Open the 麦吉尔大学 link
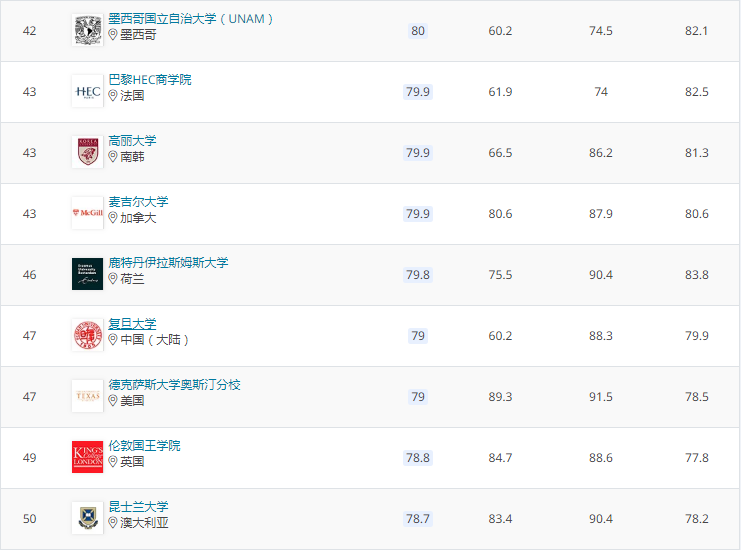Viewport: 741px width, 550px height. [138, 202]
